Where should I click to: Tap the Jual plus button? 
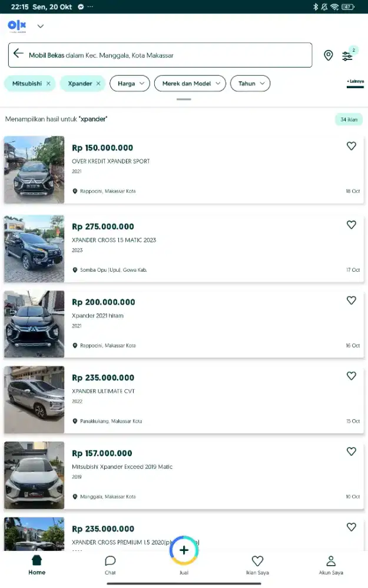click(184, 550)
